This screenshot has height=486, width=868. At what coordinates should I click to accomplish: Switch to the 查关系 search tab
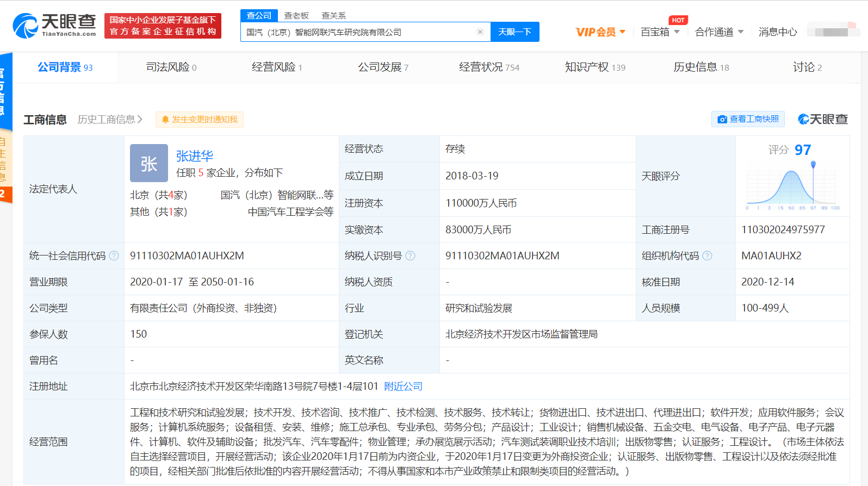pos(333,16)
